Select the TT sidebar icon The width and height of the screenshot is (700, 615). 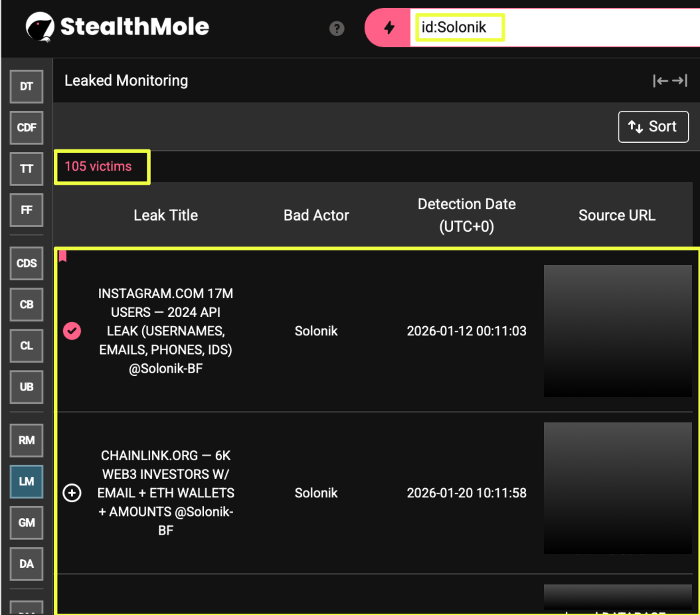click(27, 169)
